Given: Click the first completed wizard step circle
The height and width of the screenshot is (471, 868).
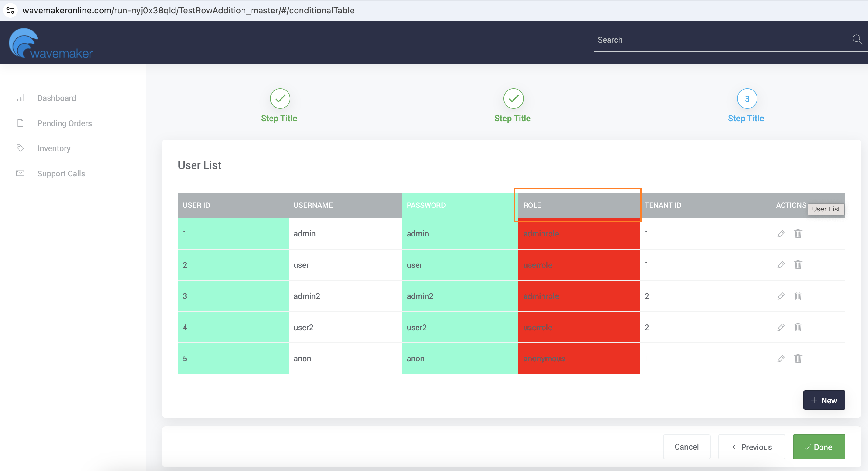Looking at the screenshot, I should [x=280, y=99].
